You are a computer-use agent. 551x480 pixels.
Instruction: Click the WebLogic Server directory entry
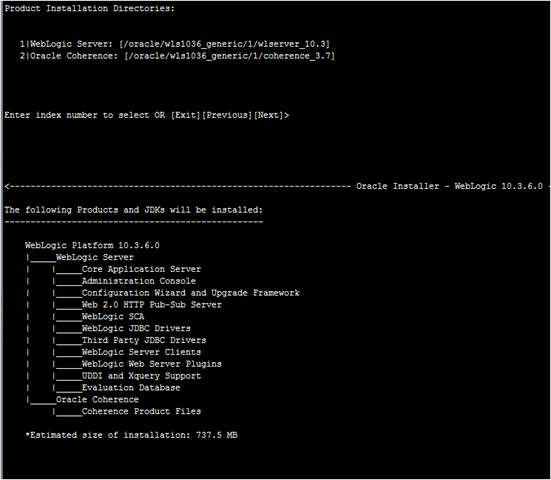tap(175, 44)
